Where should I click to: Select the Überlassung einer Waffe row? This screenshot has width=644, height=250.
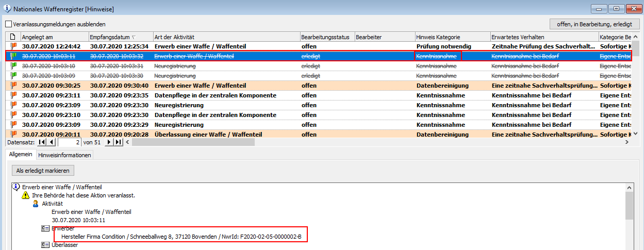coord(208,135)
